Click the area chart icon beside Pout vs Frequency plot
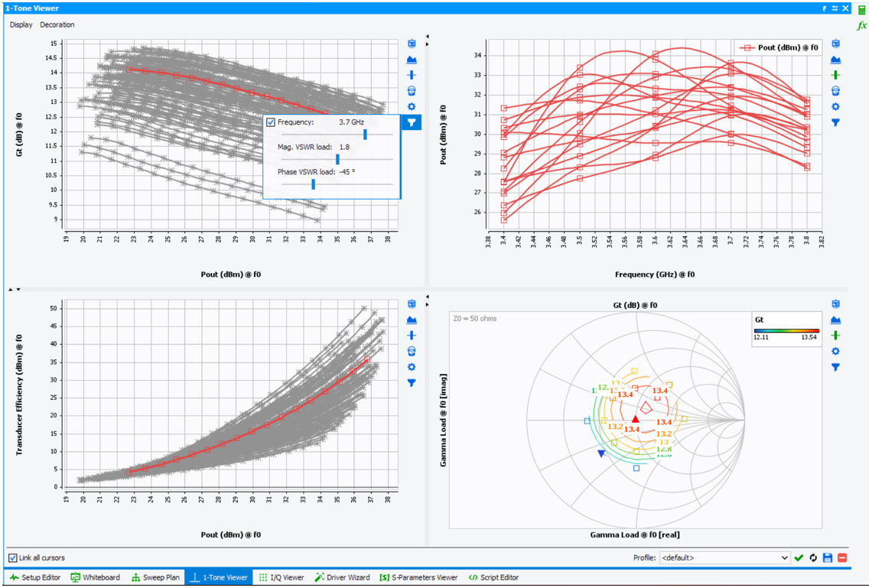 tap(836, 60)
